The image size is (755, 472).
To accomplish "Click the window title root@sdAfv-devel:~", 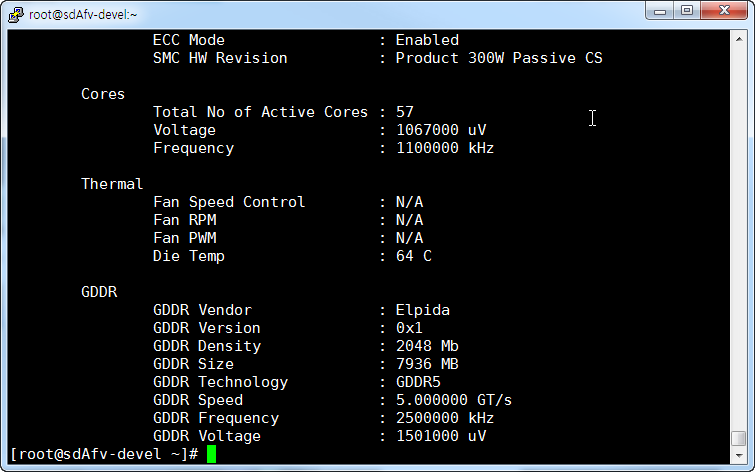I will pyautogui.click(x=83, y=15).
